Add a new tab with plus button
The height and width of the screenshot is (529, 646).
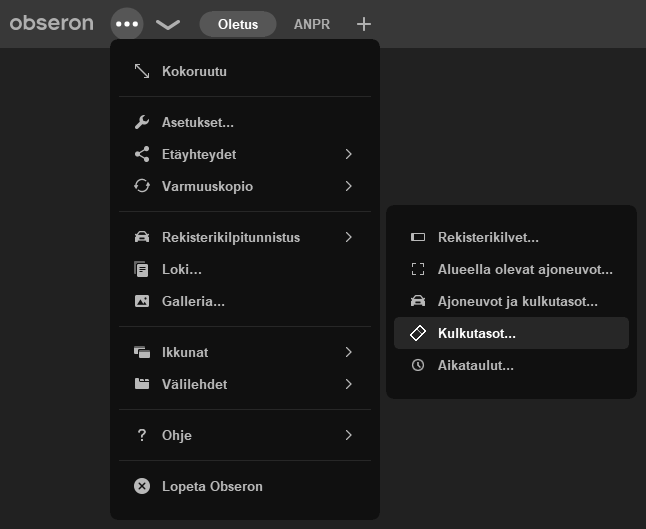coord(363,24)
